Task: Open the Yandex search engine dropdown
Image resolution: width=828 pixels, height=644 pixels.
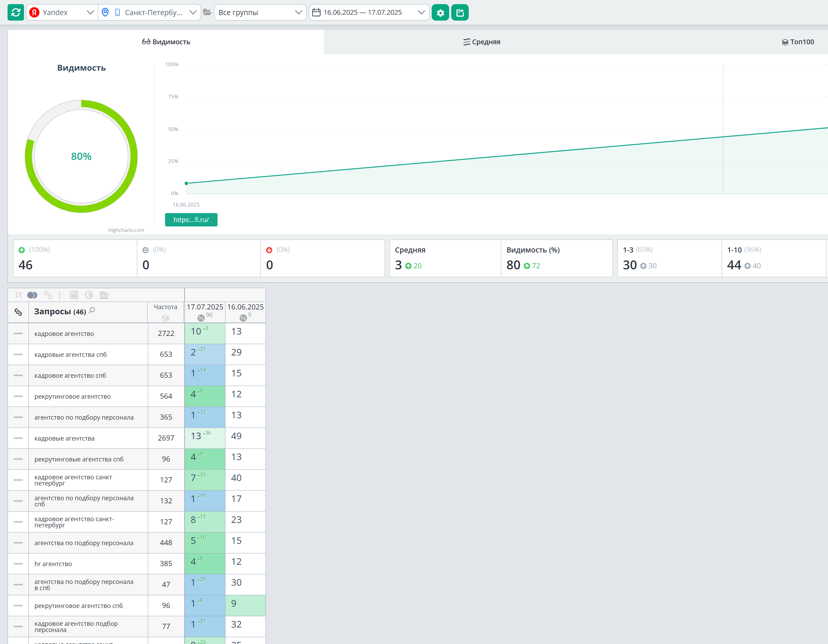Action: tap(62, 12)
